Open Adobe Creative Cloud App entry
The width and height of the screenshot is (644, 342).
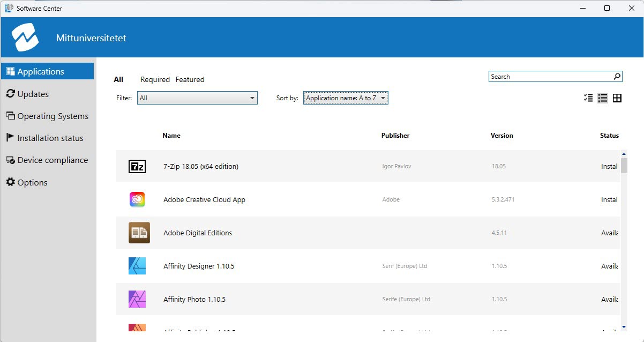pos(368,199)
